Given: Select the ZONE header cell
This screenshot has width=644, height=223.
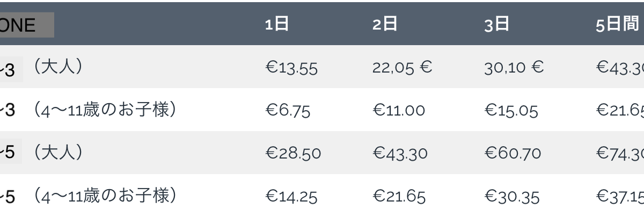Looking at the screenshot, I should (27, 25).
